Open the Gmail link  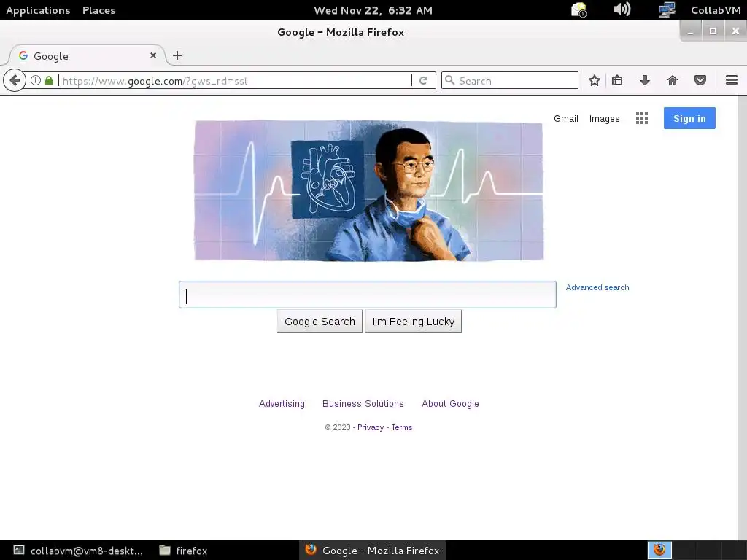pos(566,119)
